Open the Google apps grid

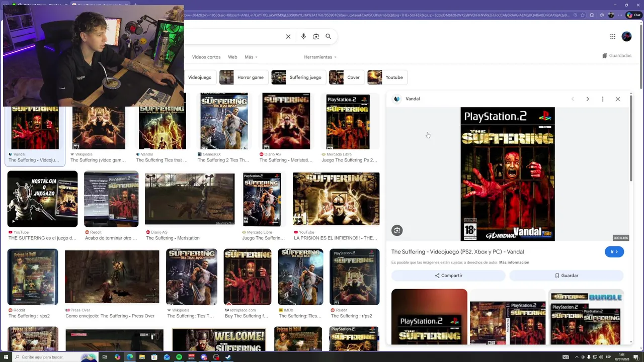(613, 36)
